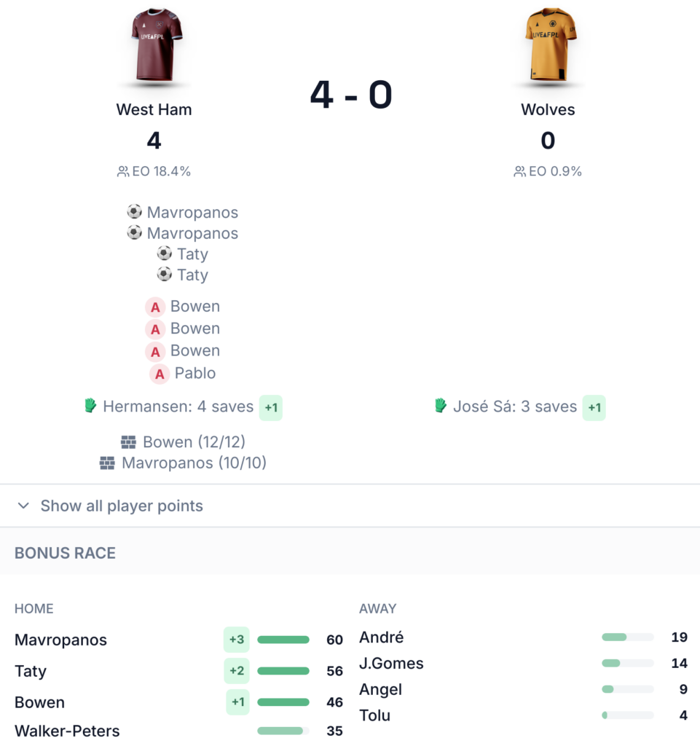Click the +1 badge next to José Sá saves

click(594, 407)
